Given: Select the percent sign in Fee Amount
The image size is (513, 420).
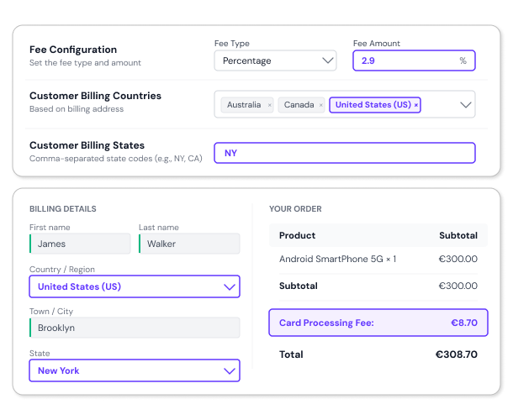Looking at the screenshot, I should coord(463,60).
